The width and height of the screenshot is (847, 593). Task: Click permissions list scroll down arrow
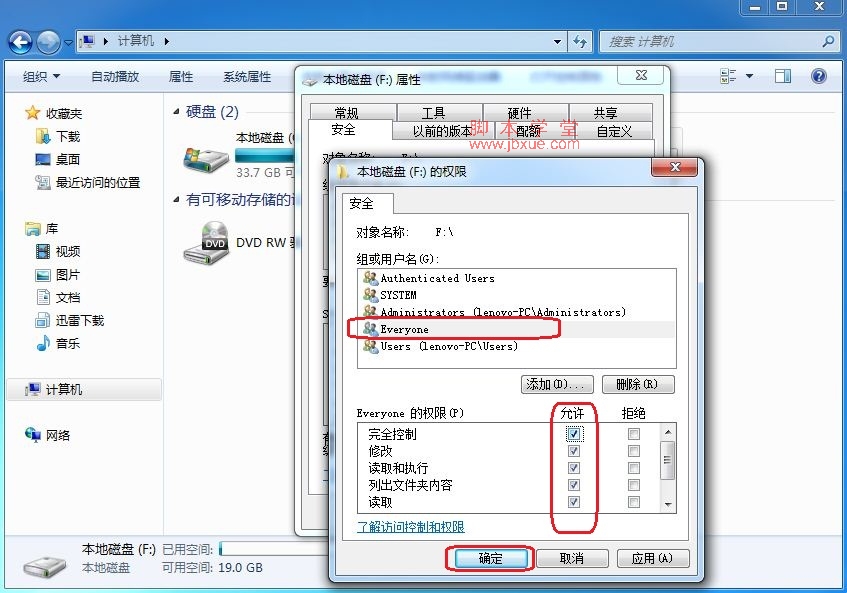point(668,504)
